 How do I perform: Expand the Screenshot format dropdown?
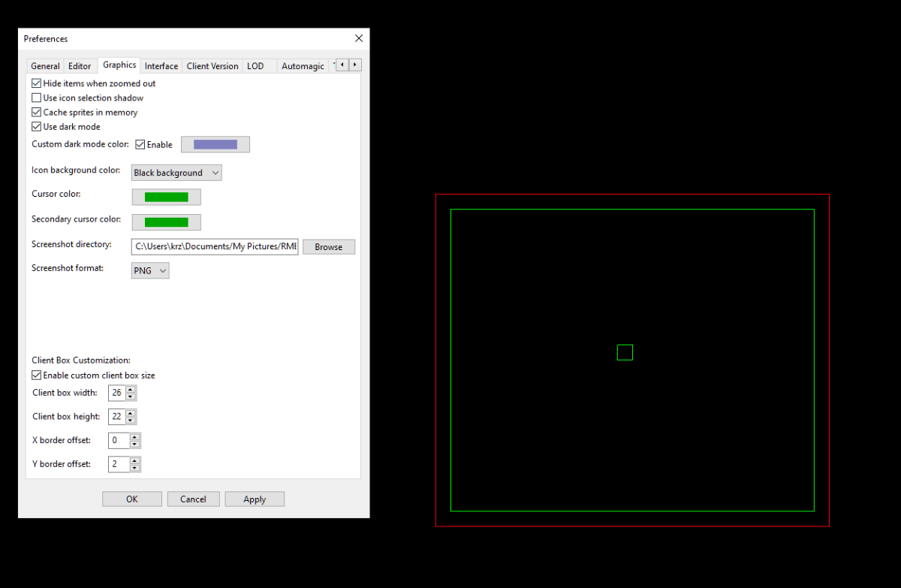tap(150, 270)
